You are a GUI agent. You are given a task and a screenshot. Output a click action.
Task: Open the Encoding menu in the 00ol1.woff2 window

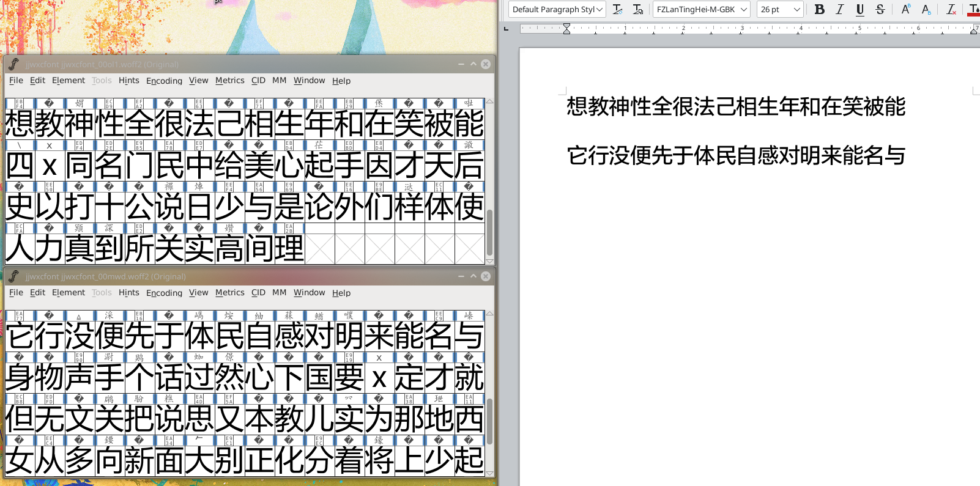point(164,81)
